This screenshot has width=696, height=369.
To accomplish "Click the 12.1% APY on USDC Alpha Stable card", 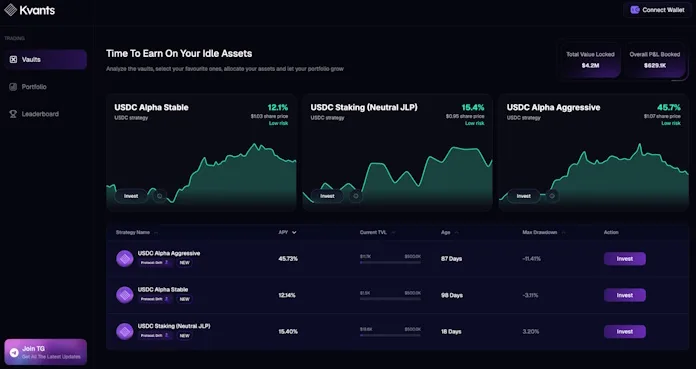I will (x=277, y=107).
